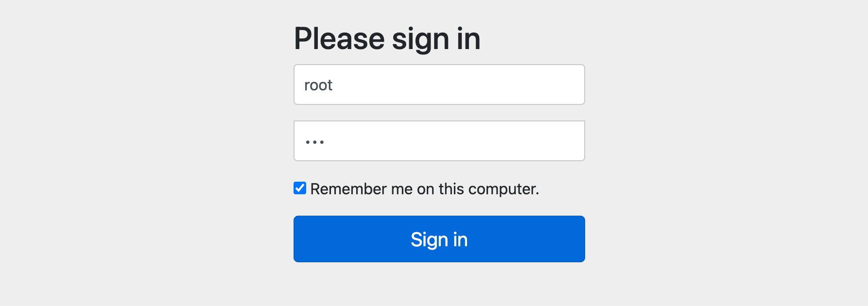Focus the masked password field
Viewport: 868px width, 306px height.
point(439,141)
